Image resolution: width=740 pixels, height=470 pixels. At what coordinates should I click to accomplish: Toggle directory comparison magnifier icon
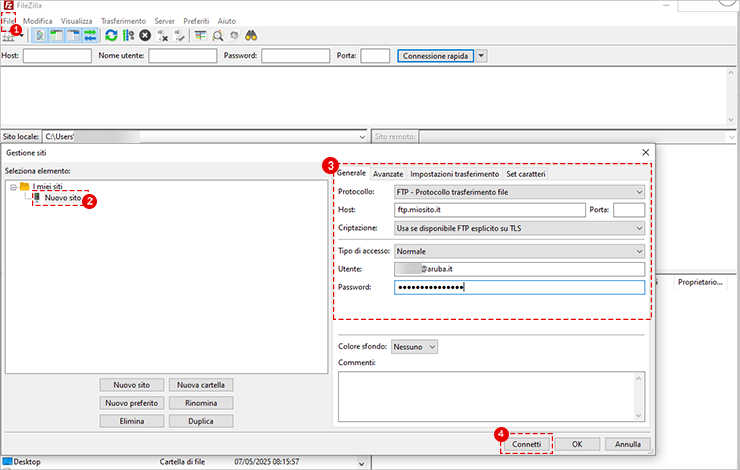(x=218, y=35)
